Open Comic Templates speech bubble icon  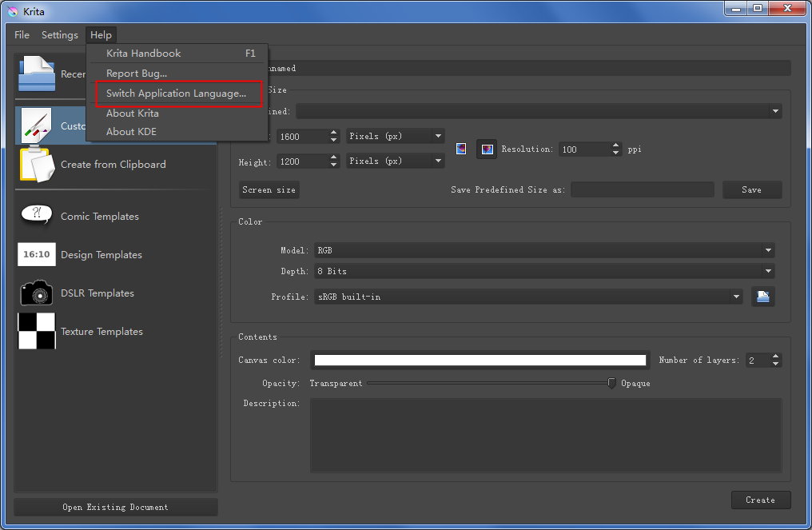coord(36,216)
